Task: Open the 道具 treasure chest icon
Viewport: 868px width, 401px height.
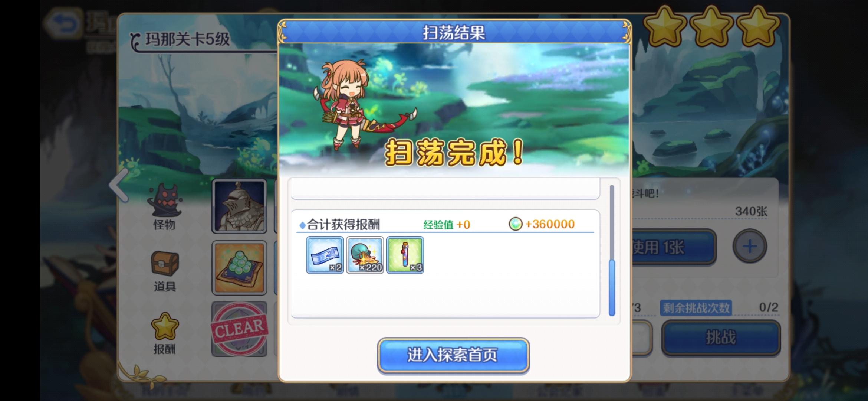Action: [x=165, y=263]
